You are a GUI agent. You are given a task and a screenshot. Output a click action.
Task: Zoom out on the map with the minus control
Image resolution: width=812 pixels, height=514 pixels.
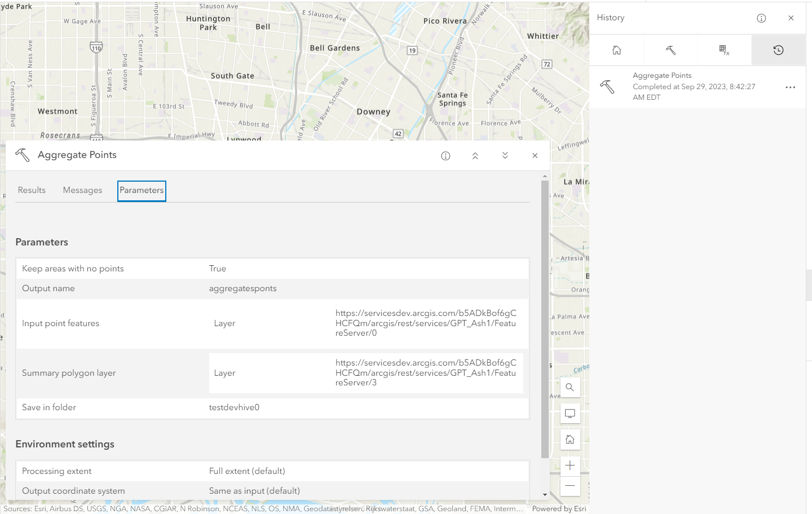(570, 486)
